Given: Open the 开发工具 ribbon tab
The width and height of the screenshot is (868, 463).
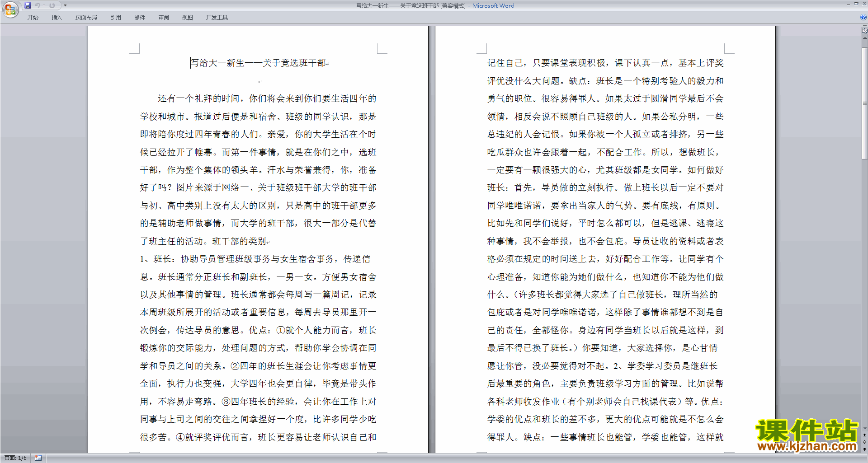Looking at the screenshot, I should pyautogui.click(x=217, y=18).
